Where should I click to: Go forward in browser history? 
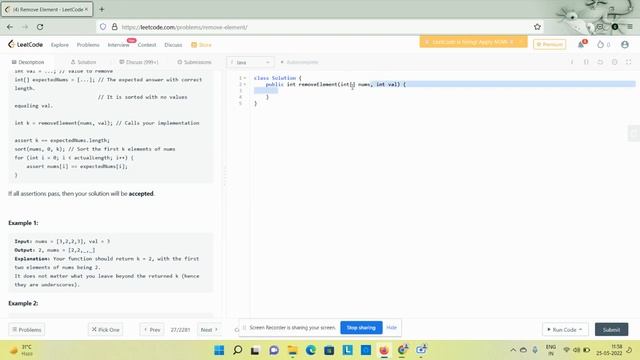pyautogui.click(x=25, y=27)
